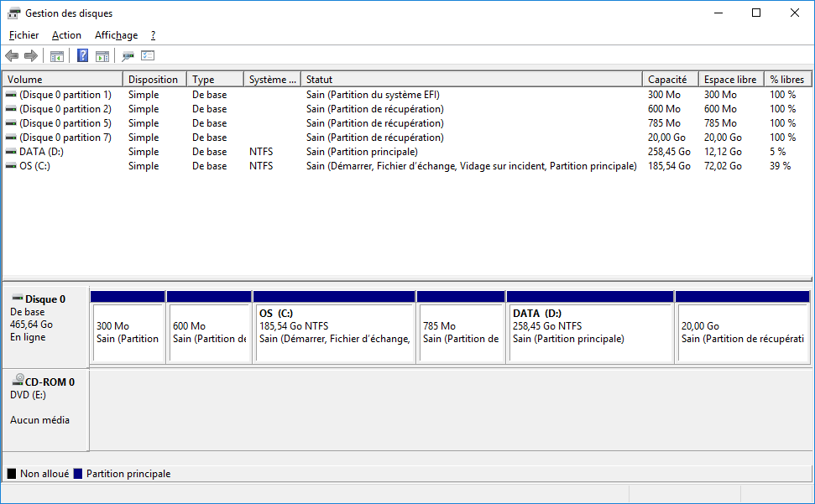The height and width of the screenshot is (504, 815).
Task: Select the 600 Mo partition block in Disque 0
Action: point(209,328)
